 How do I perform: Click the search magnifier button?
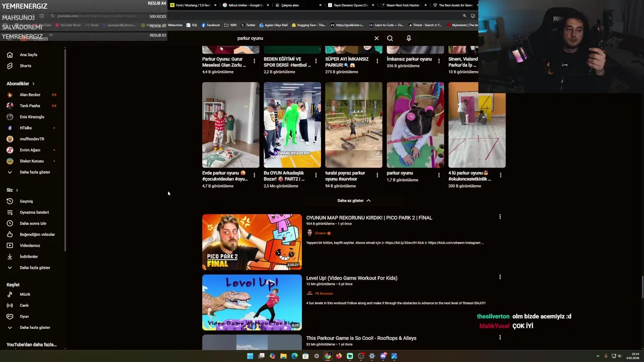(x=390, y=38)
